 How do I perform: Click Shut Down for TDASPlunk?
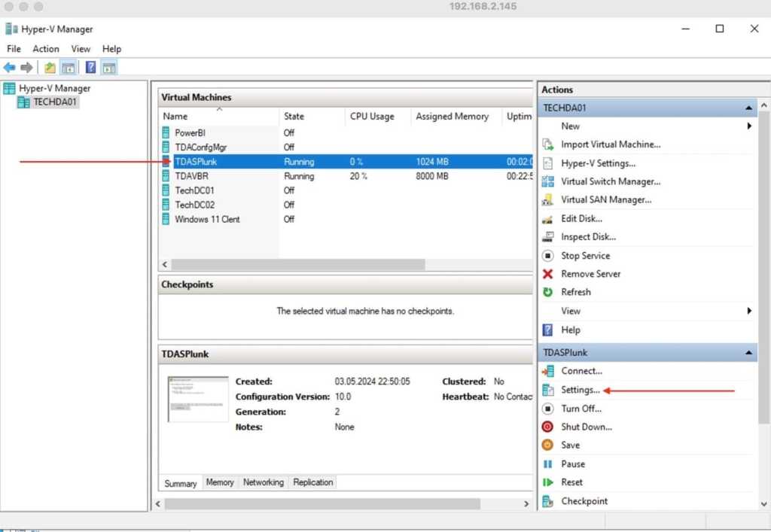pos(585,427)
